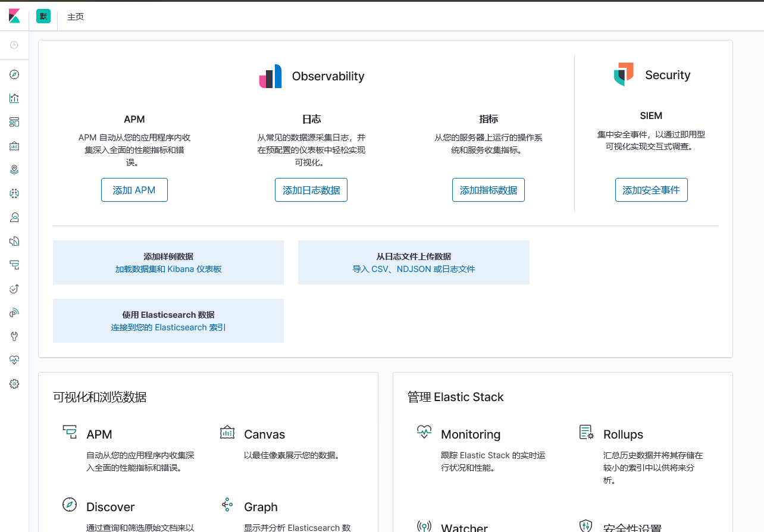
Task: Click description starting 从常见的数据源采集日志
Action: click(x=311, y=150)
